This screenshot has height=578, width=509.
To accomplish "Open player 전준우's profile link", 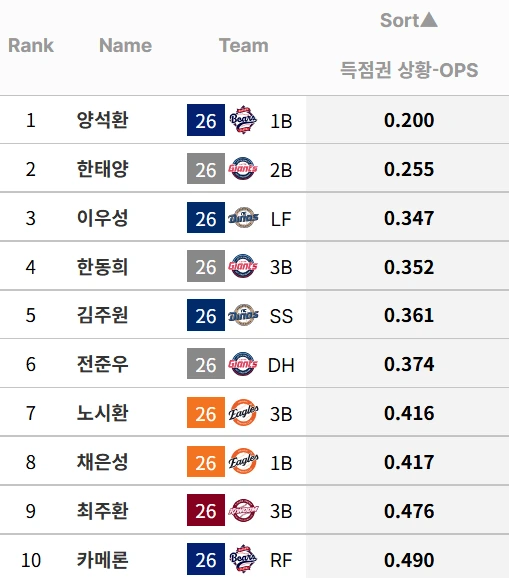I will pyautogui.click(x=102, y=364).
